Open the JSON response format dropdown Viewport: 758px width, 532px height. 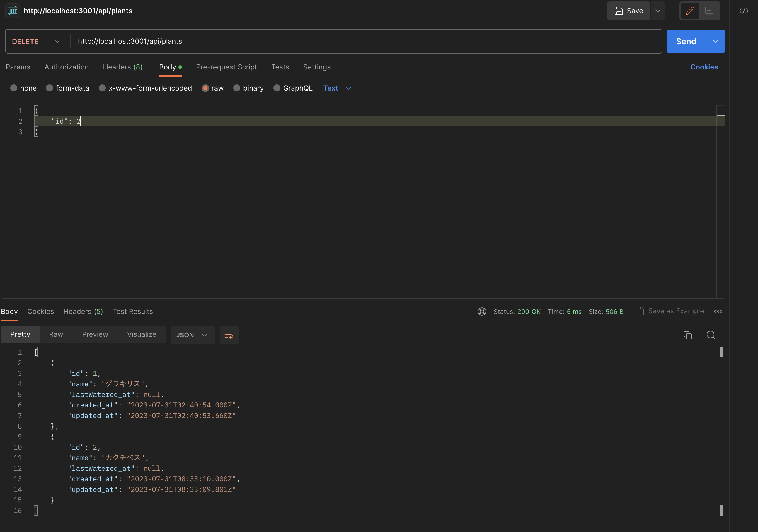pyautogui.click(x=192, y=335)
